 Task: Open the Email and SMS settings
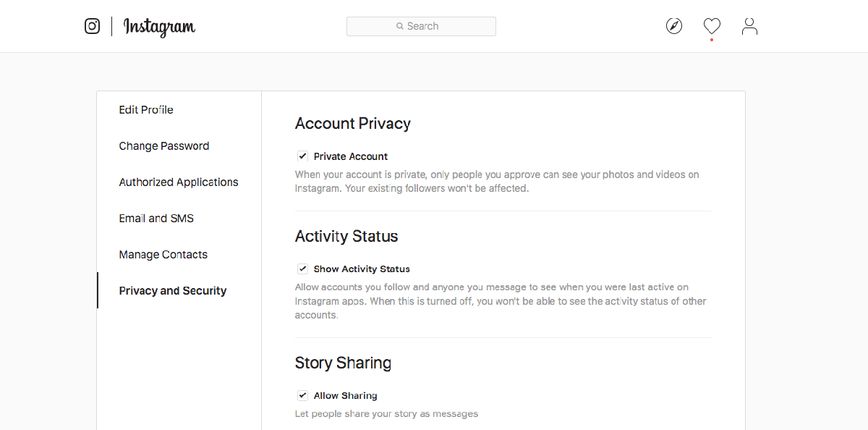point(156,219)
